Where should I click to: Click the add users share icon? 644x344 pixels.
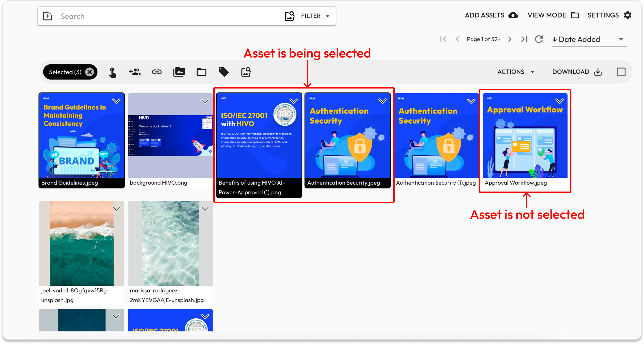point(134,72)
